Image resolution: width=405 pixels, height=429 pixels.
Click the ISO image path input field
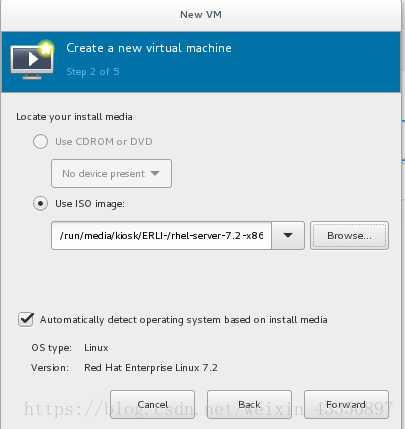161,235
